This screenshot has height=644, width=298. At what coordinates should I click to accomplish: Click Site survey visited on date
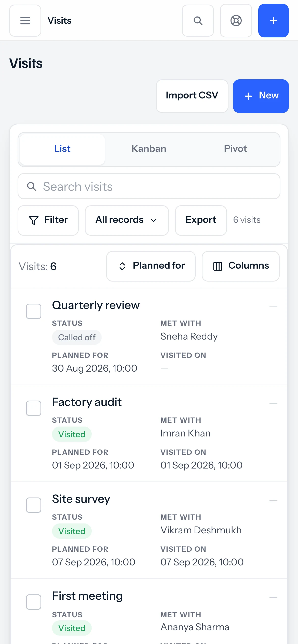[x=202, y=562]
